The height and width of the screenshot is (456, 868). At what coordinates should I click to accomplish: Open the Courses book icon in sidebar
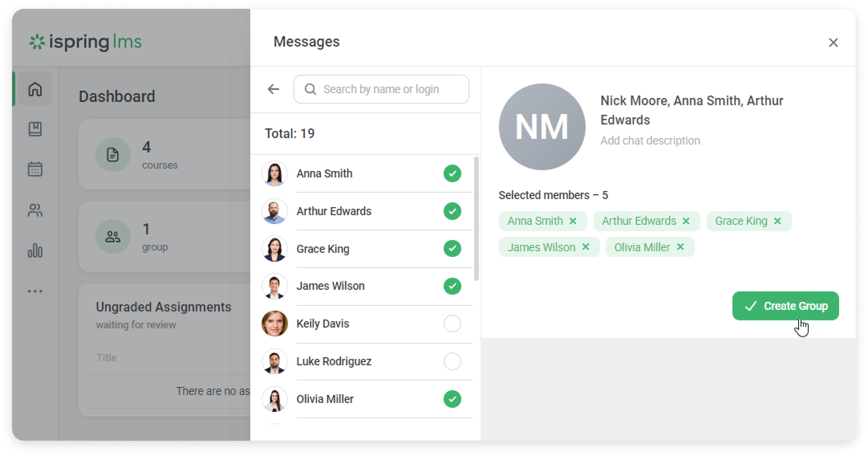coord(35,129)
